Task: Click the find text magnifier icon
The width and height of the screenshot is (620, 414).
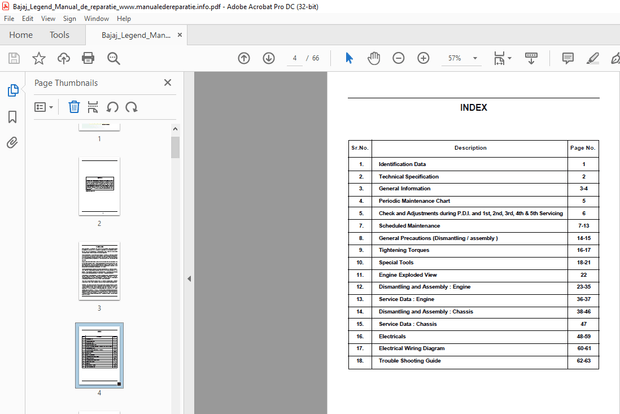Action: [x=113, y=58]
